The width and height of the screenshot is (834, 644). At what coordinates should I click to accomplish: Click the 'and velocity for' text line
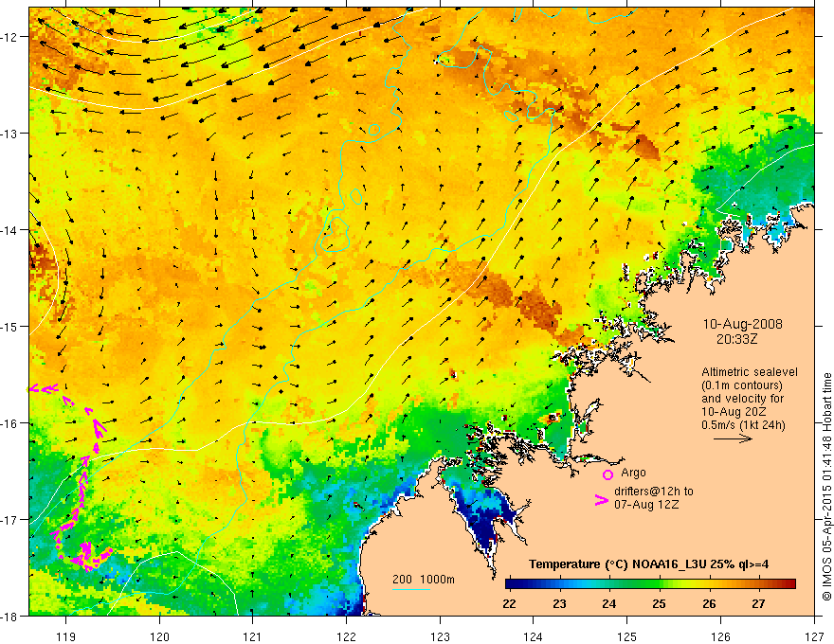[742, 399]
